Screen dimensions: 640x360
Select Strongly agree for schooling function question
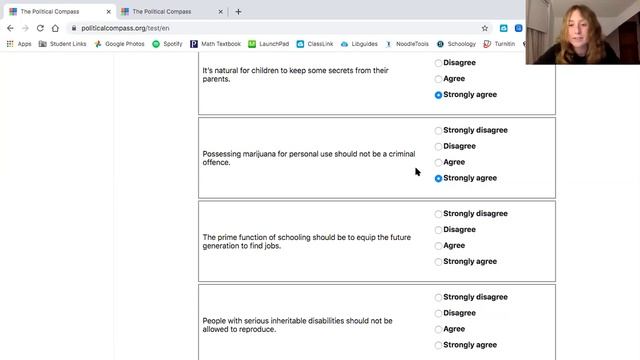pos(438,262)
